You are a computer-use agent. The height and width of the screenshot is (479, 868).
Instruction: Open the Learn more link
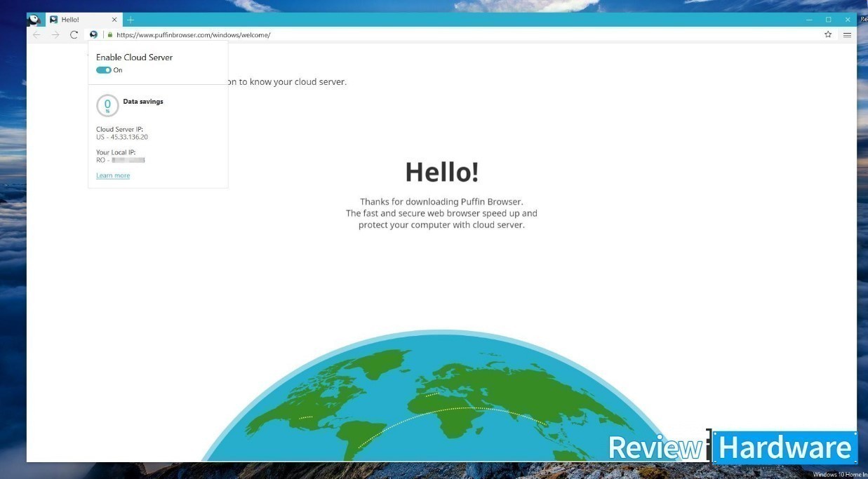coord(113,175)
